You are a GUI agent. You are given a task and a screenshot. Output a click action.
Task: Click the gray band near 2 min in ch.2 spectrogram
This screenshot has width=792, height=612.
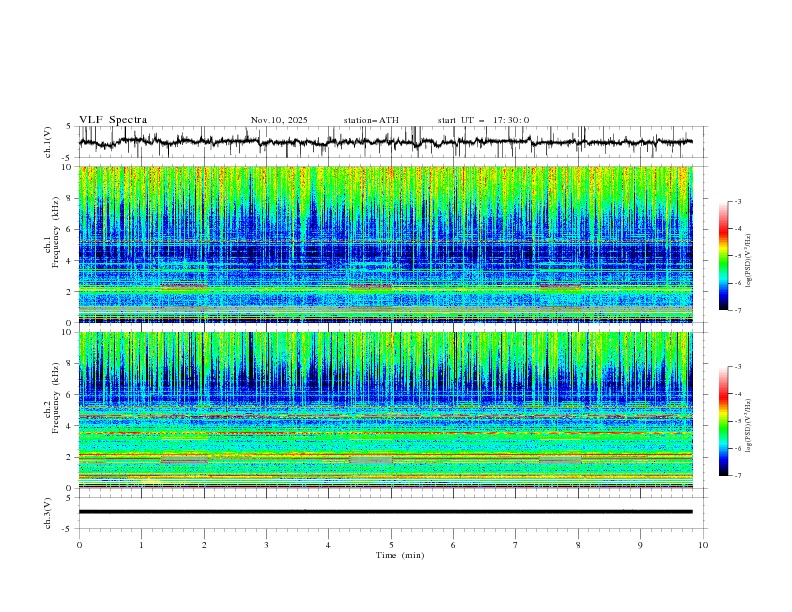184,460
